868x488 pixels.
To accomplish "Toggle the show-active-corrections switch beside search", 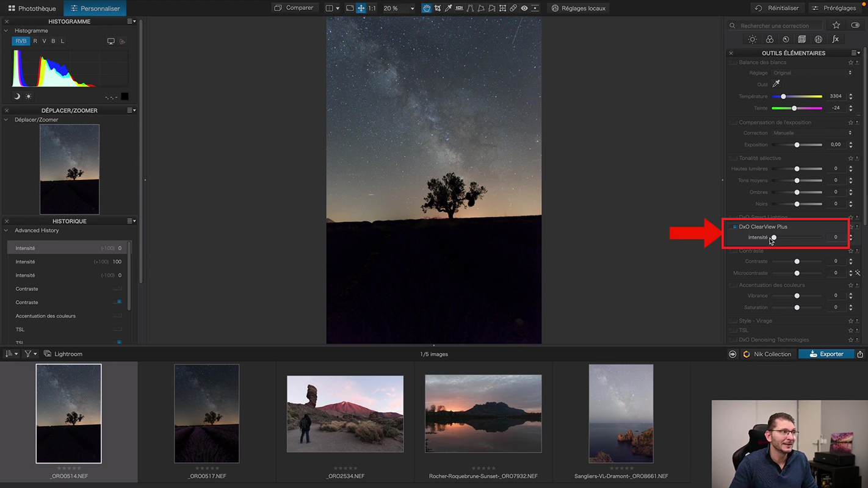I will (855, 26).
